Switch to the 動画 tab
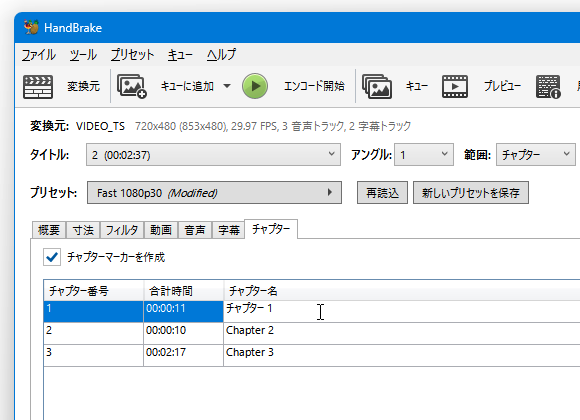Screen dimensions: 580x420 click(x=161, y=230)
